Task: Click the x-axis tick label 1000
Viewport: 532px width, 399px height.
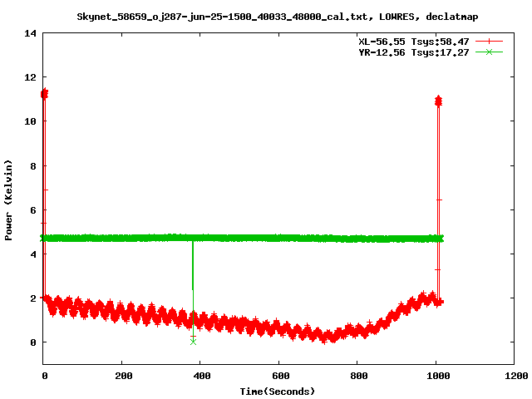Action: (x=438, y=376)
